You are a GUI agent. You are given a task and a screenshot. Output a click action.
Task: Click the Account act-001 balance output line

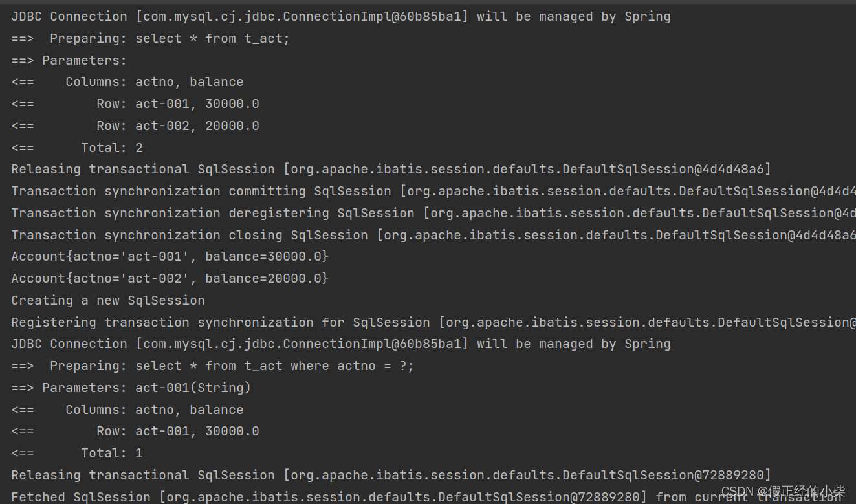pyautogui.click(x=170, y=257)
